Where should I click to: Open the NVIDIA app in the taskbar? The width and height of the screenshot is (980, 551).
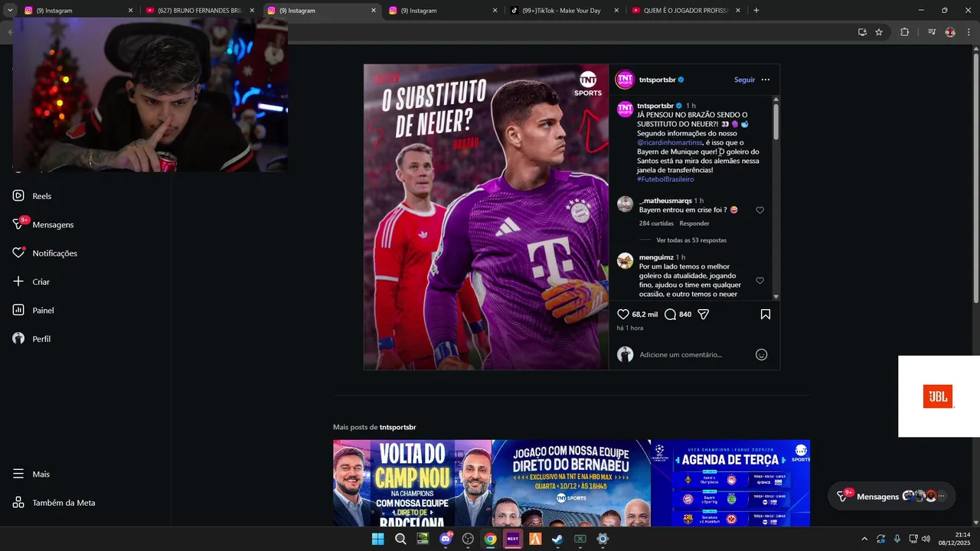[x=423, y=539]
